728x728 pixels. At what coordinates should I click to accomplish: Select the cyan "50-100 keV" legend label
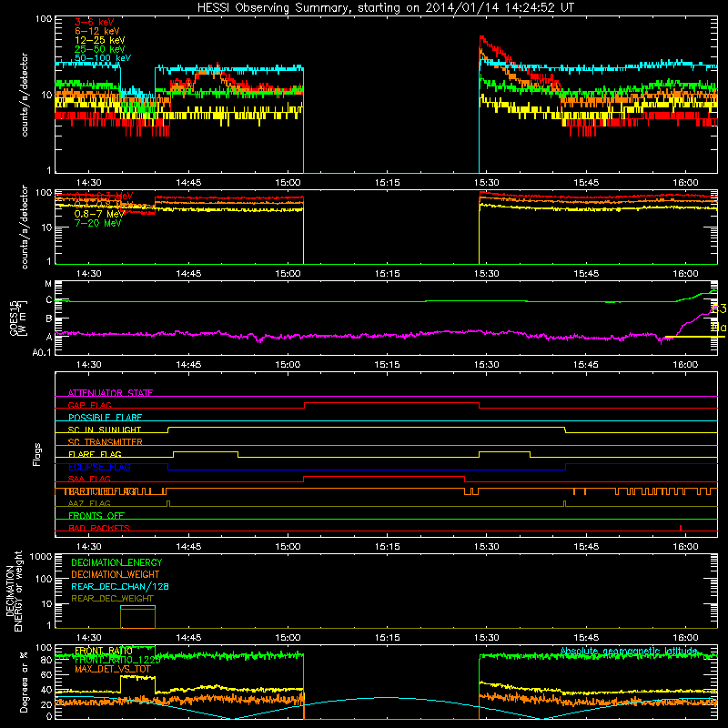point(103,58)
